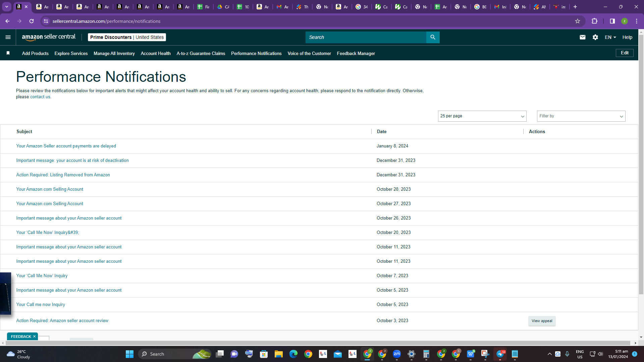Reload the page with the refresh icon
The width and height of the screenshot is (644, 362).
pos(32,21)
